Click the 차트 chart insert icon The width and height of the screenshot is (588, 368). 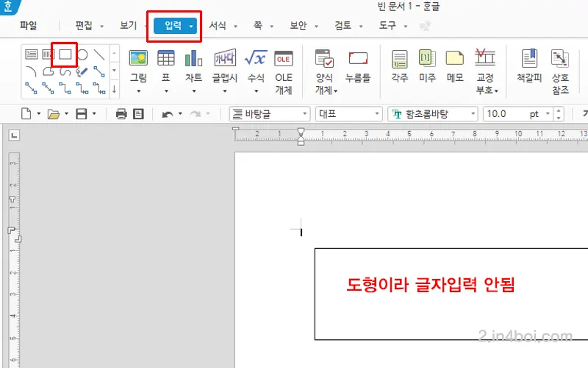(x=193, y=58)
